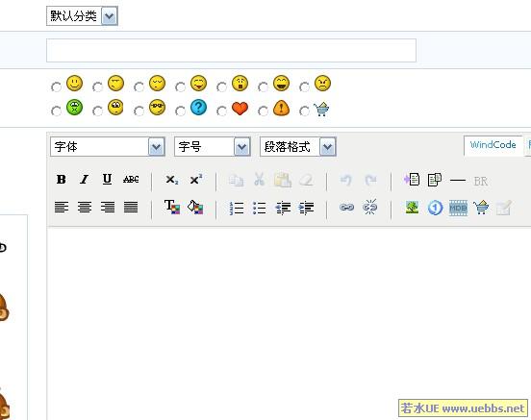Open the background color picker icon

pyautogui.click(x=195, y=208)
